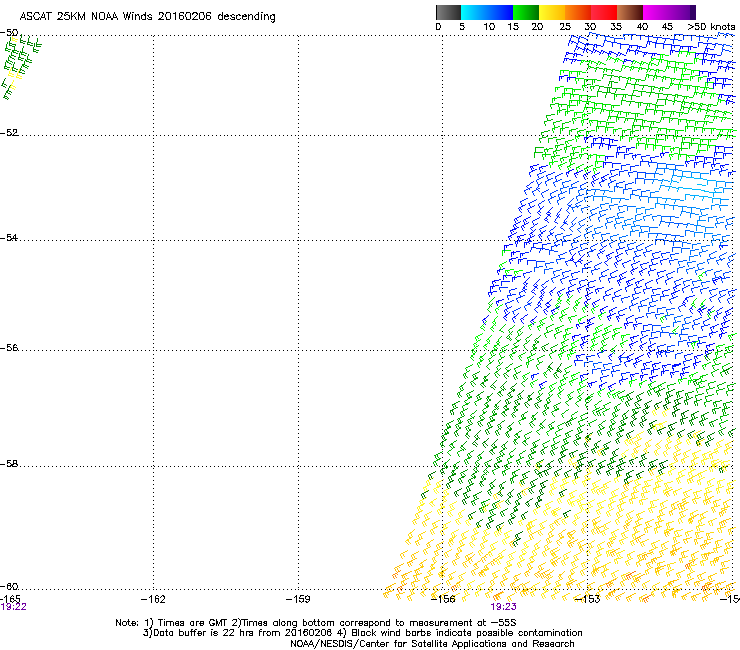Click the small green wind barb cluster at top-left
Screen dimensions: 740x650
tap(21, 67)
